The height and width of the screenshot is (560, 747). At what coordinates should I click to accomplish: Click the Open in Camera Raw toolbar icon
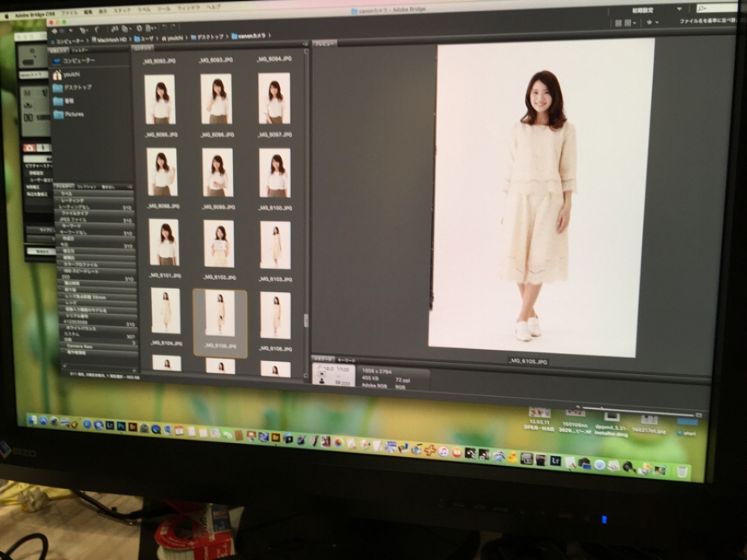tap(139, 28)
